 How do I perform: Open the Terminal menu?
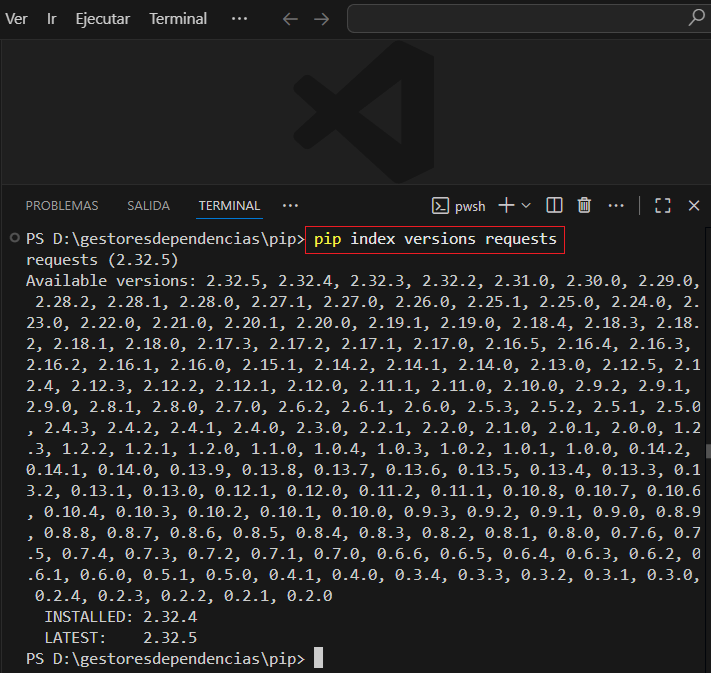click(x=178, y=19)
